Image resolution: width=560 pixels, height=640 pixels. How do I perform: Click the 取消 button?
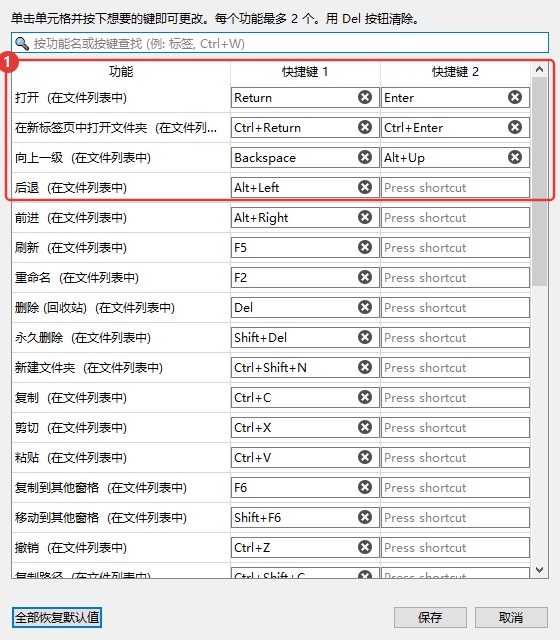[x=511, y=618]
